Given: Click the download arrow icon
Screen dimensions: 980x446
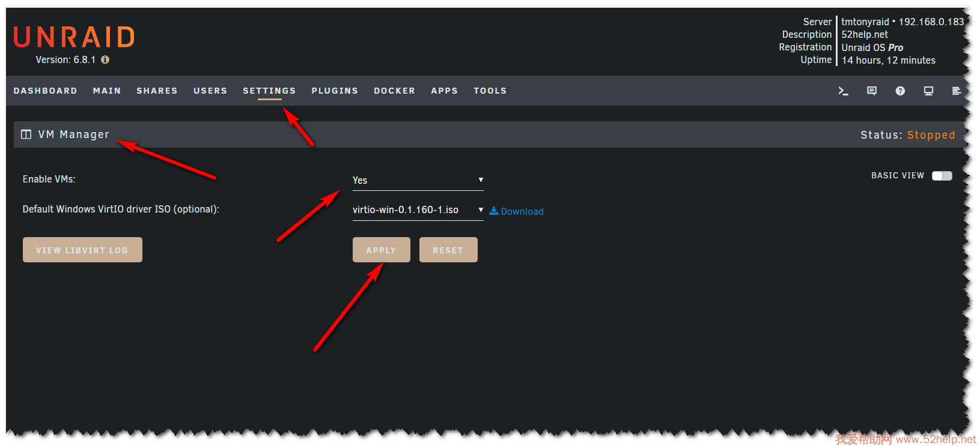Looking at the screenshot, I should pos(493,211).
